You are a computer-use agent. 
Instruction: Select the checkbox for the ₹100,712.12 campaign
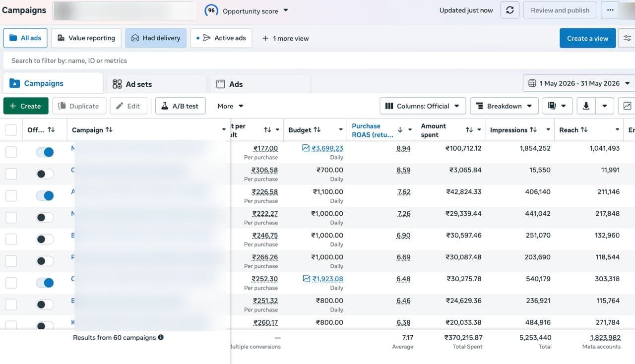click(11, 152)
